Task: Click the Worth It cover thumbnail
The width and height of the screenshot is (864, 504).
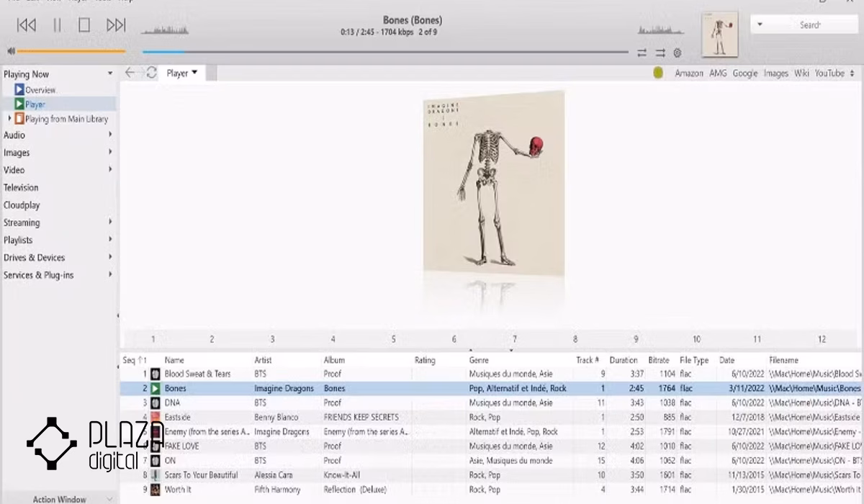Action: 155,490
